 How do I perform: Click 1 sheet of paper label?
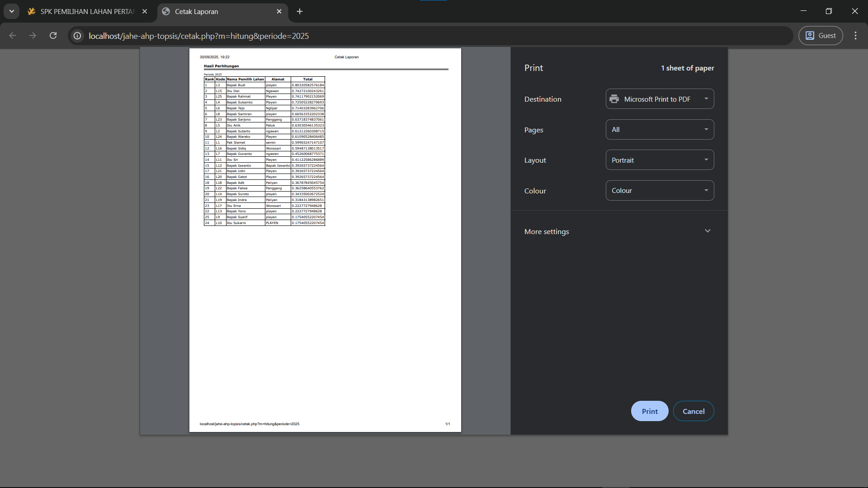(687, 68)
